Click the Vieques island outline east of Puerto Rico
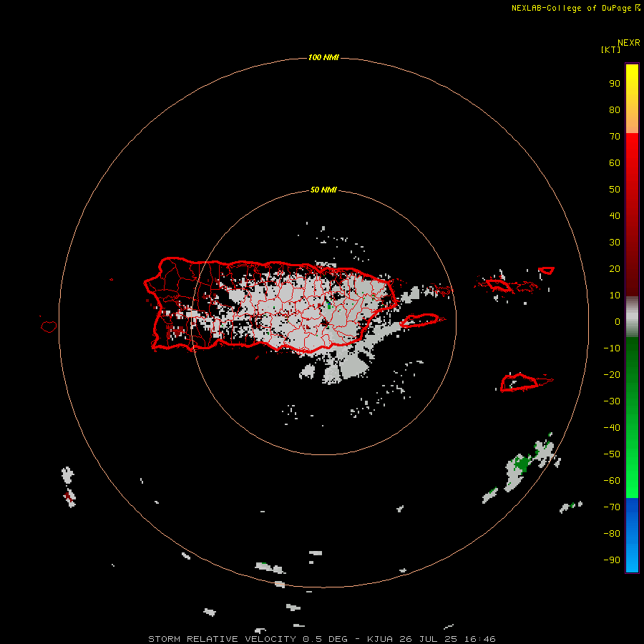The width and height of the screenshot is (644, 644). tap(420, 321)
